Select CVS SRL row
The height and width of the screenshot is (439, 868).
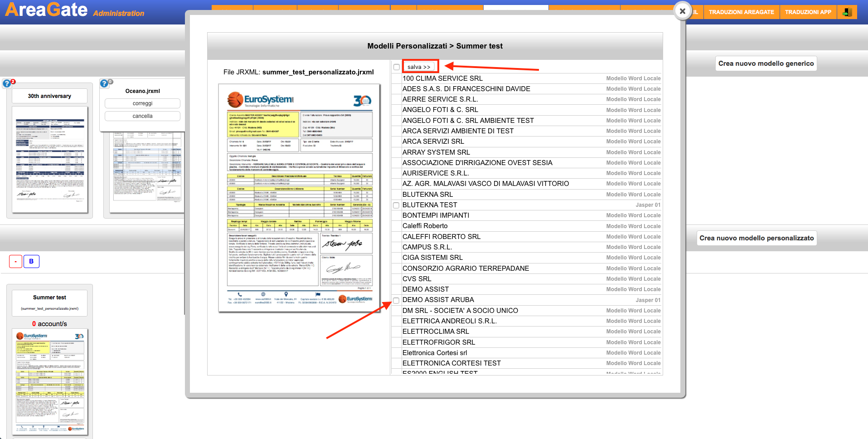pyautogui.click(x=526, y=279)
